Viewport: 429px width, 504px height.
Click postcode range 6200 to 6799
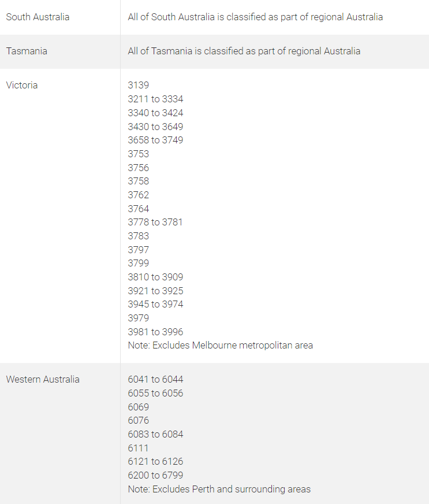[155, 476]
